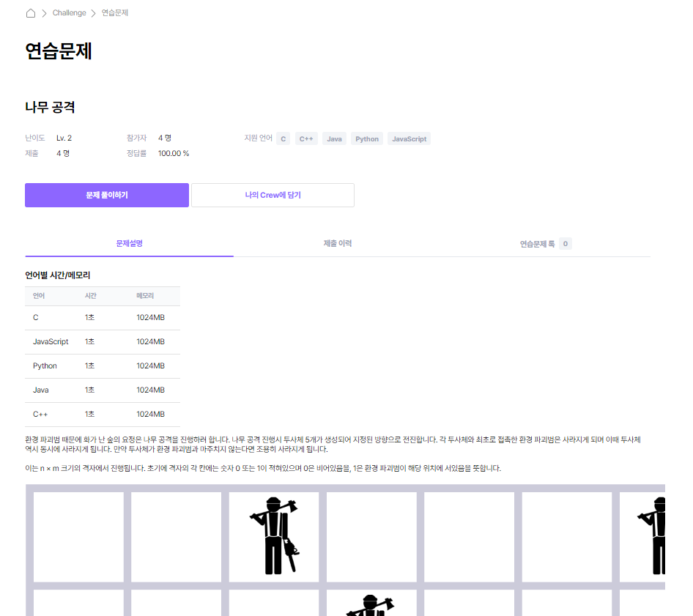The height and width of the screenshot is (616, 693).
Task: Click the 시간 column header
Action: (x=91, y=296)
